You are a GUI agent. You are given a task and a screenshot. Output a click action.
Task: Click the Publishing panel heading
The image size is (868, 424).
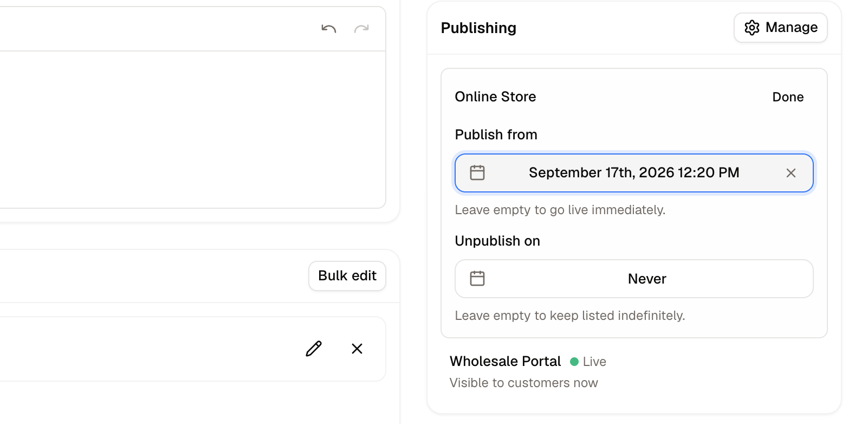click(x=478, y=28)
